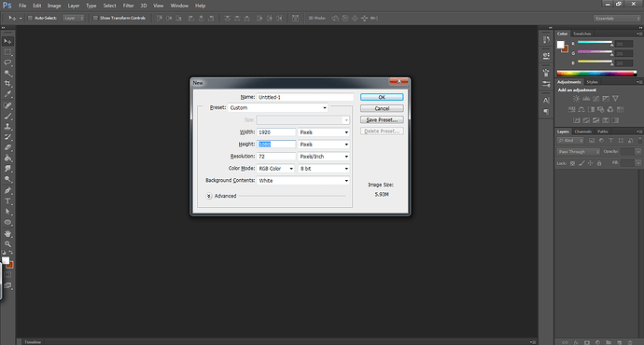This screenshot has height=345, width=644.
Task: Open the Color Mode RGB Color dropdown
Action: 275,169
